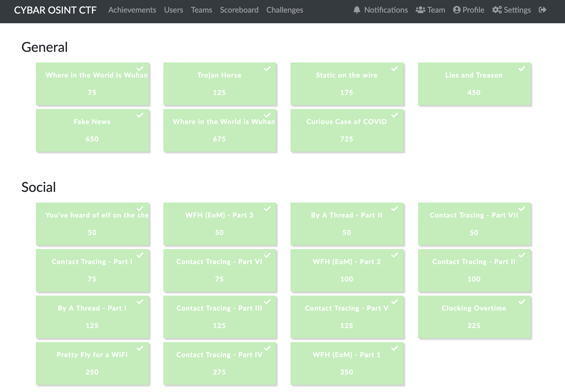
Task: Click the Profile user icon
Action: pos(456,10)
